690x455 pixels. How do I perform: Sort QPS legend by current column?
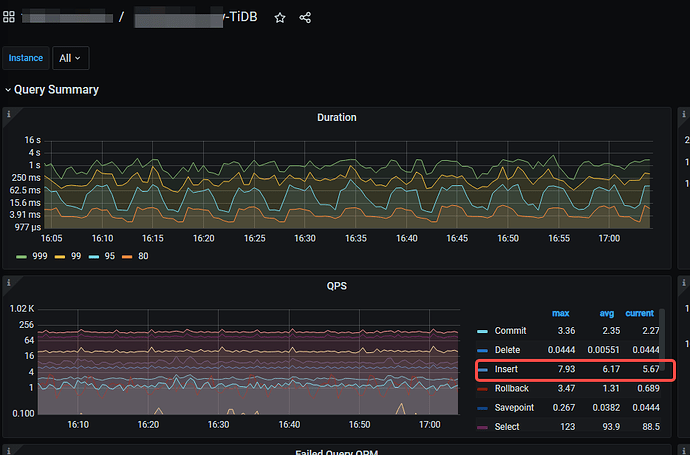[639, 313]
